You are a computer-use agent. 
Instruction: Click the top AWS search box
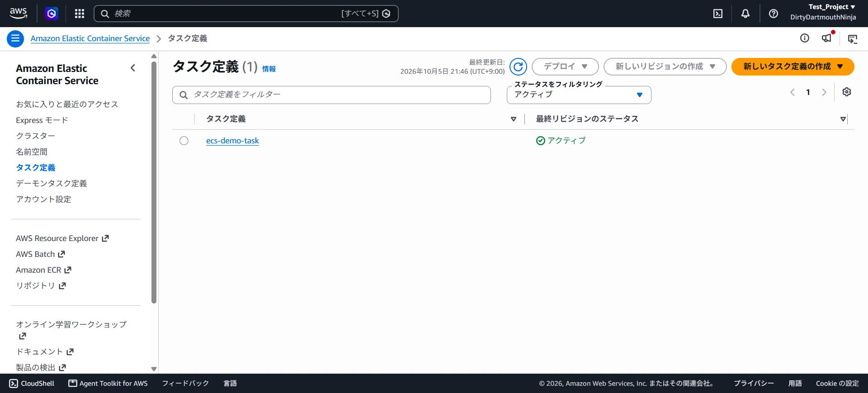click(246, 14)
